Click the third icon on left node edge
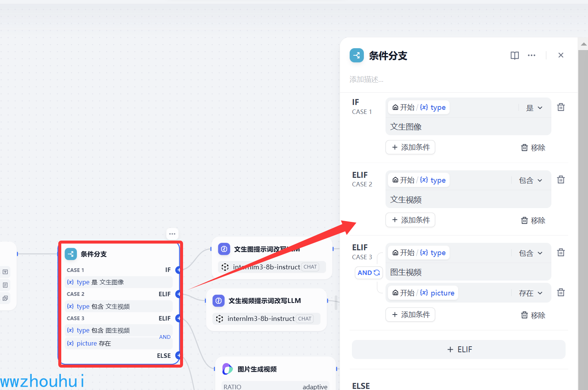The image size is (588, 390). coord(5,298)
